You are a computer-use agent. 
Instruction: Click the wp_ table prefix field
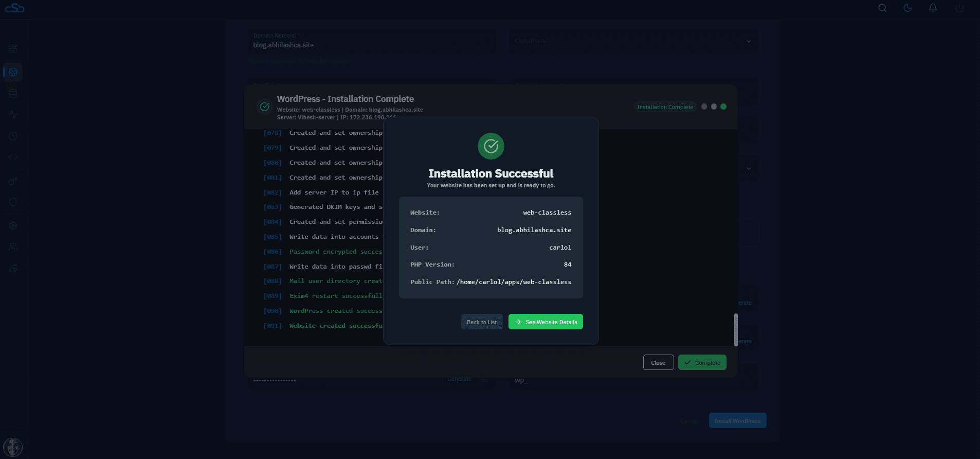click(633, 381)
